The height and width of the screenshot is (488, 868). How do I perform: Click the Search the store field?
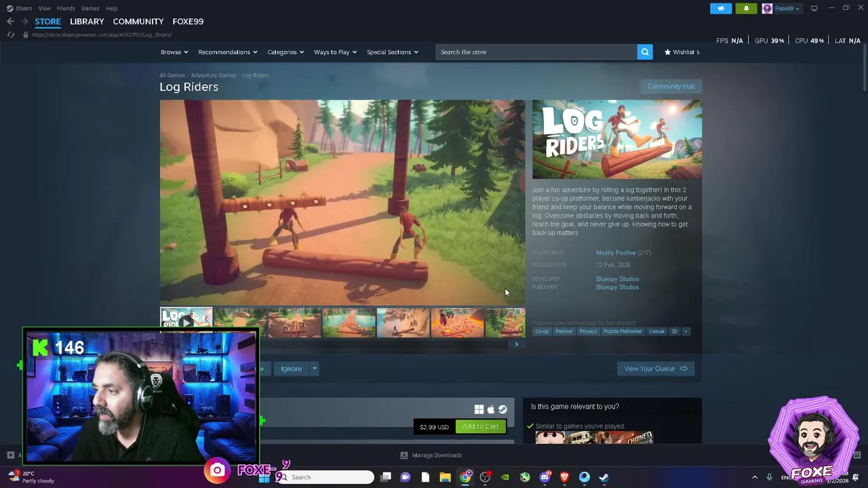click(536, 52)
